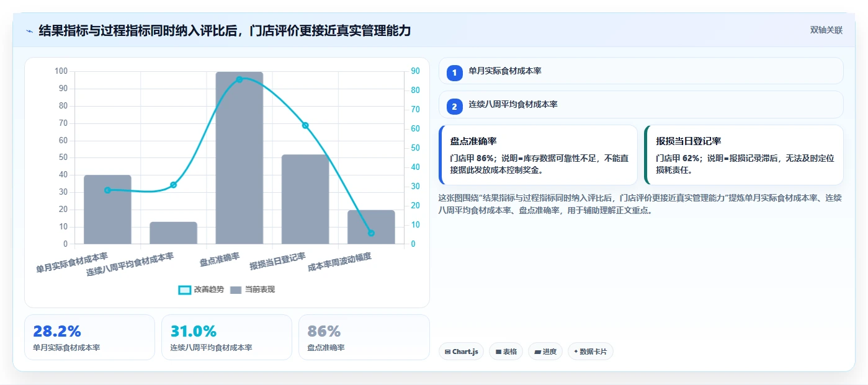Click the chart title heading text
Screen dimensions: 868x385
tap(225, 30)
